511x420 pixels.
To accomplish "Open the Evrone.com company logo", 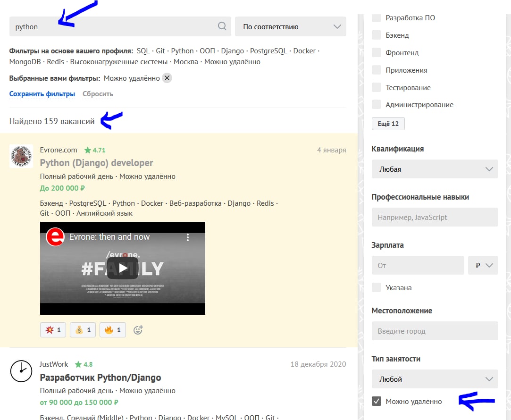I will (21, 156).
